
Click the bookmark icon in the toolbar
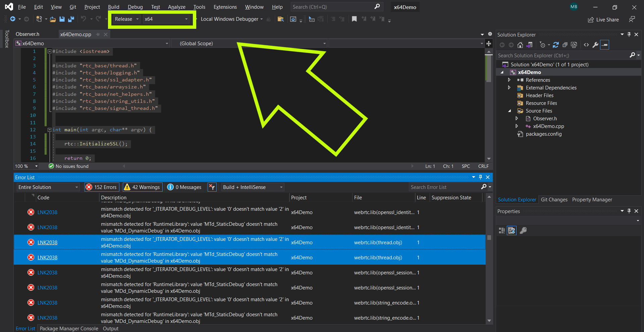[x=354, y=19]
